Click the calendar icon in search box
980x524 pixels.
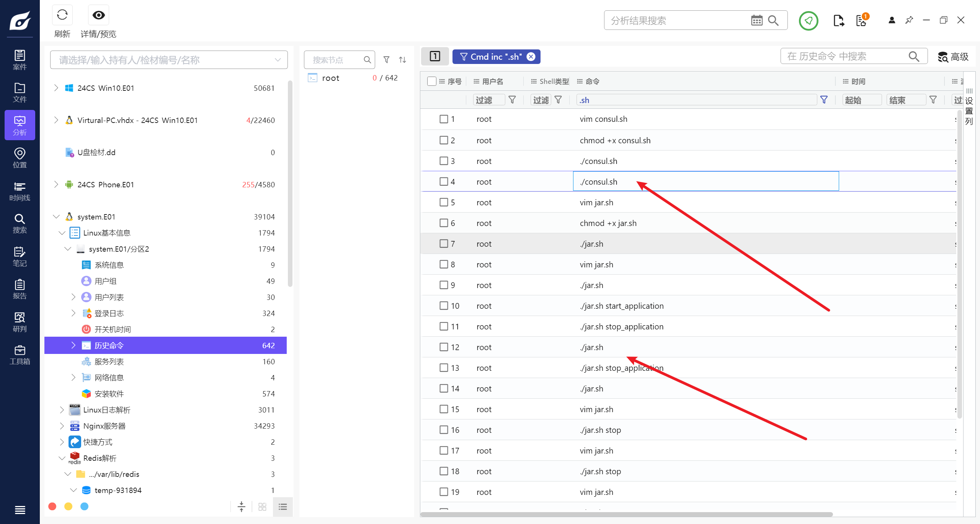pos(756,20)
